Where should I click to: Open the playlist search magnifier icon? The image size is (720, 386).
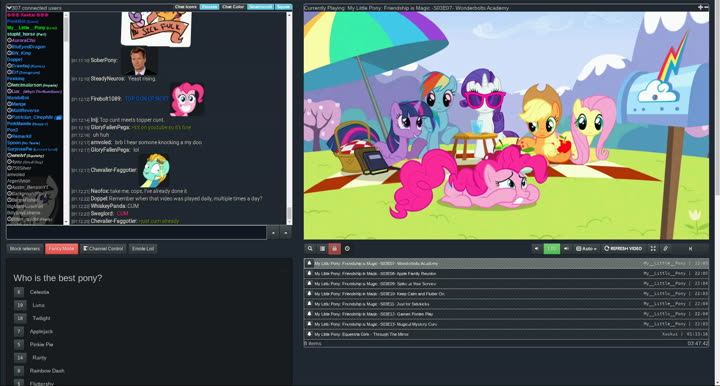(x=310, y=249)
